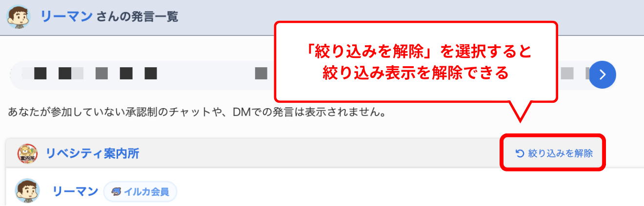Click the light gray block inside the search field
The height and width of the screenshot is (206, 644).
(x=567, y=74)
